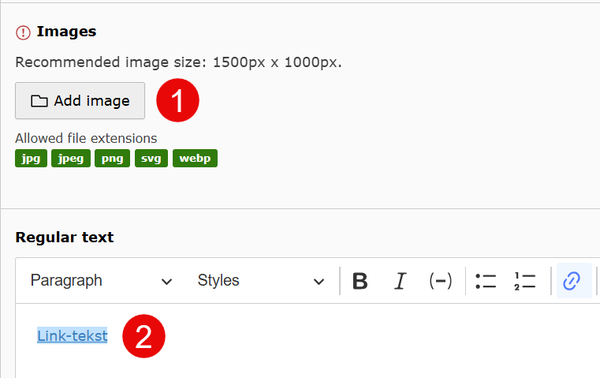Image resolution: width=600 pixels, height=378 pixels.
Task: Click the red warning icon beside Images
Action: tap(23, 33)
